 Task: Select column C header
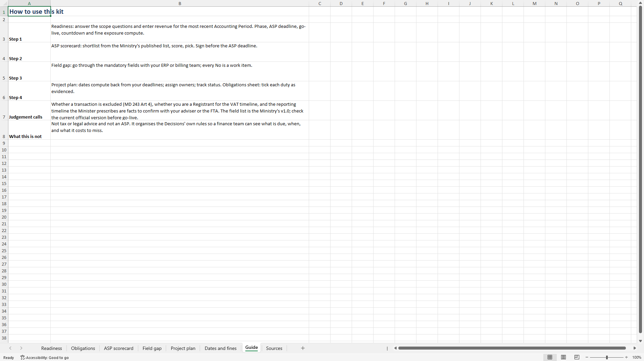[319, 3]
